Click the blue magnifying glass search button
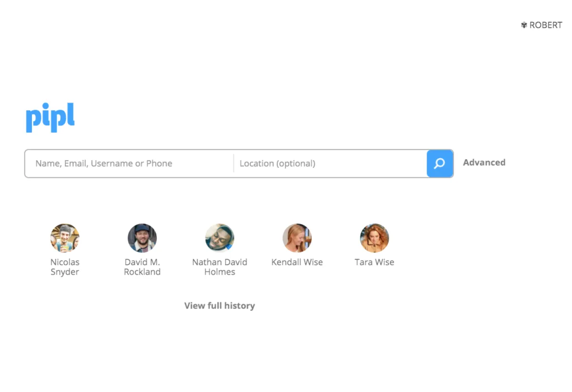This screenshot has height=392, width=572. [439, 164]
